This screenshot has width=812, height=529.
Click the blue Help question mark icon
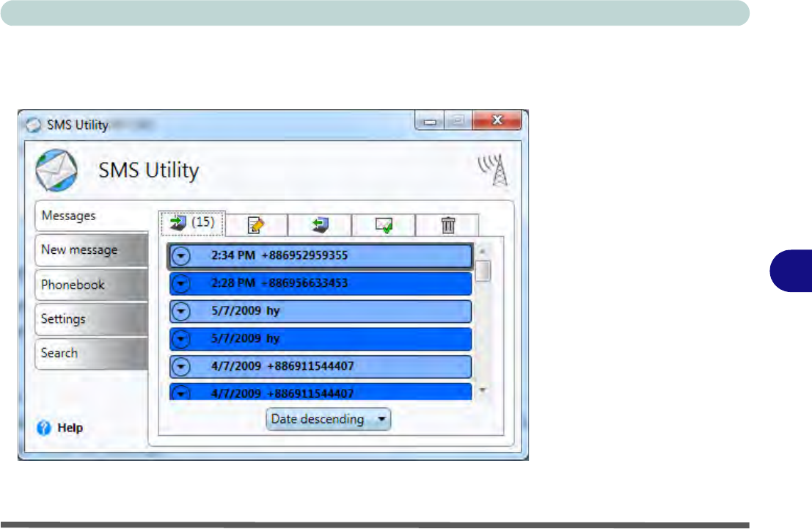coord(44,428)
